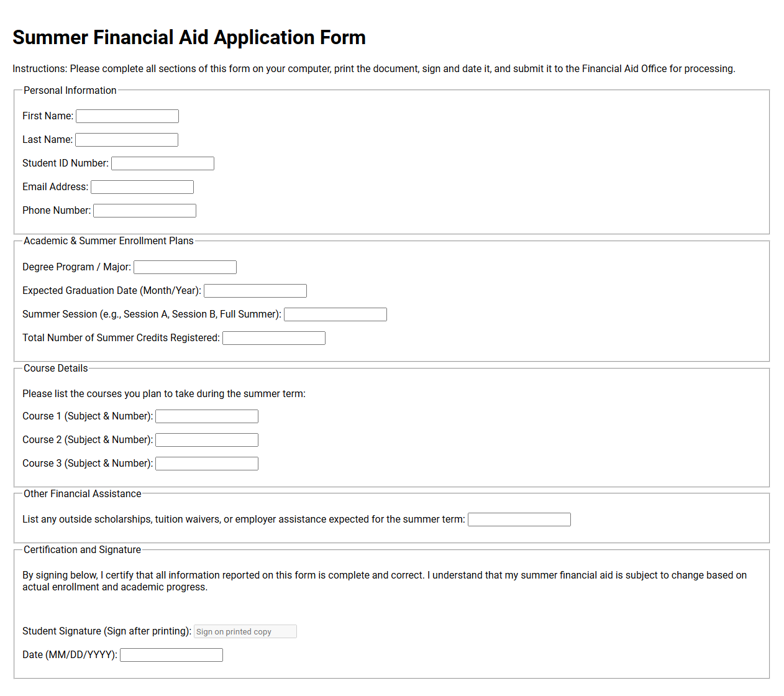784x696 pixels.
Task: Click the Other Financial Assistance legend
Action: 83,494
